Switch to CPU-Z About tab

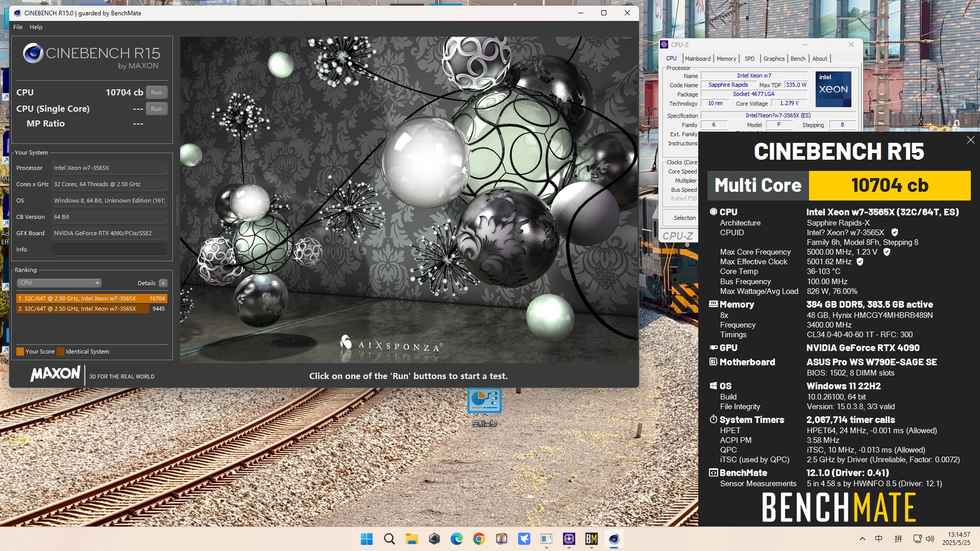coord(820,59)
